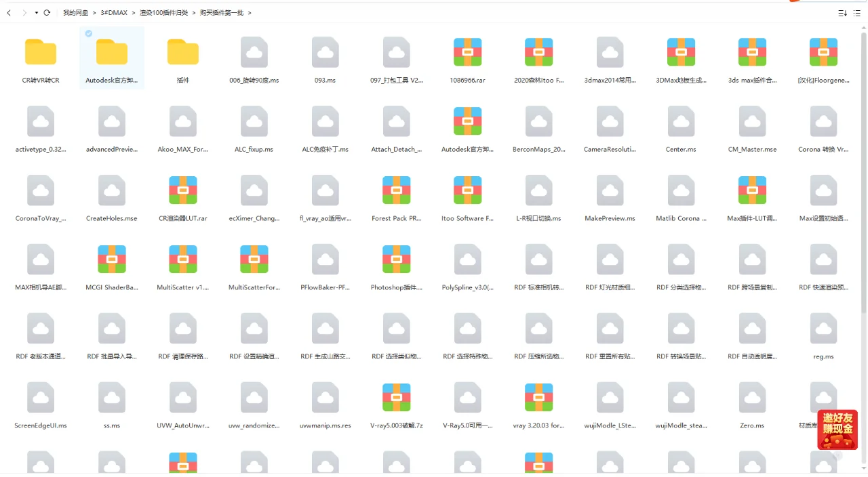Click file name CoronaToVray_
The width and height of the screenshot is (868, 477).
tap(41, 218)
